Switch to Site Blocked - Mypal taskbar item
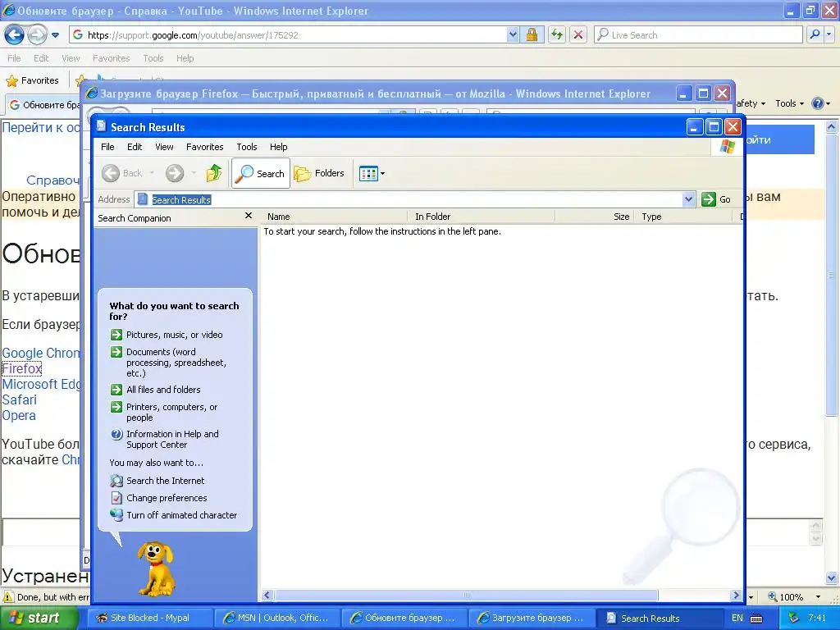The height and width of the screenshot is (630, 840). coord(149,618)
